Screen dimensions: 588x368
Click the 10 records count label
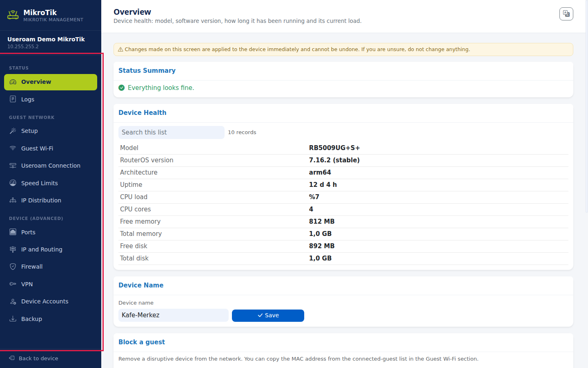[242, 132]
